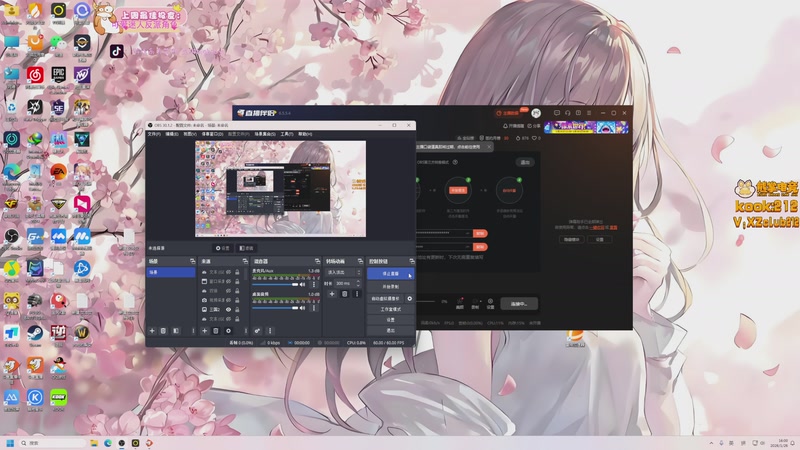
Task: Toggle visibility eye of first text source
Action: tap(229, 272)
